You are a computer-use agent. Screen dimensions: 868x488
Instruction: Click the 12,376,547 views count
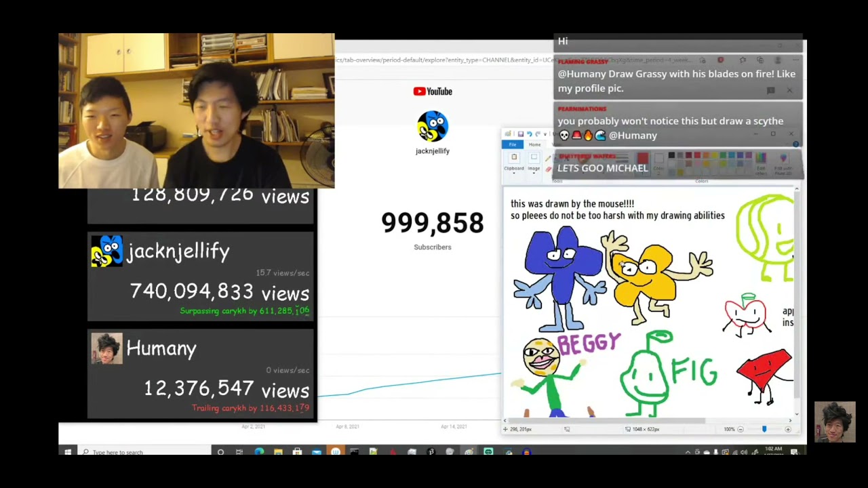[226, 389]
